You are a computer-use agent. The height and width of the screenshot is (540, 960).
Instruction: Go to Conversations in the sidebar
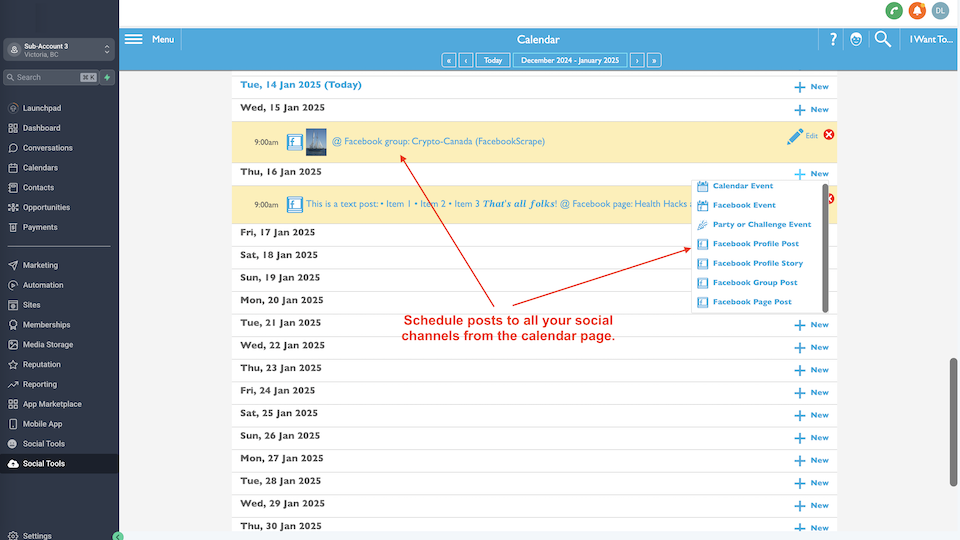tap(48, 148)
